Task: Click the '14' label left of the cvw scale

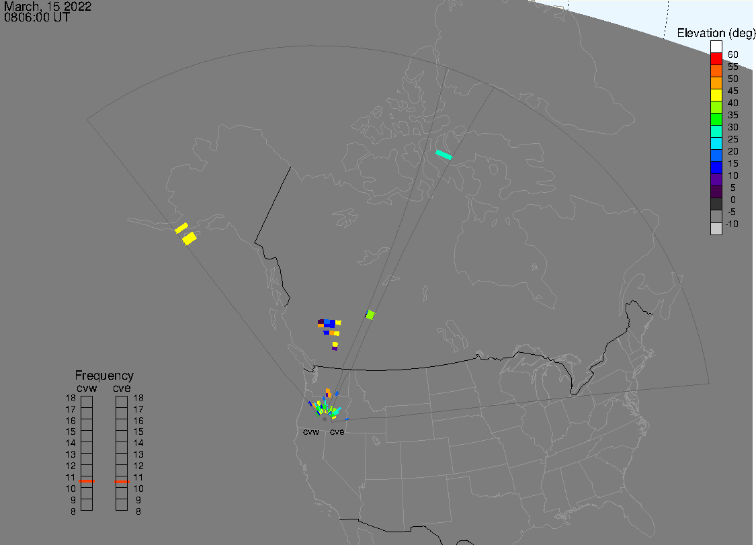Action: tap(71, 444)
